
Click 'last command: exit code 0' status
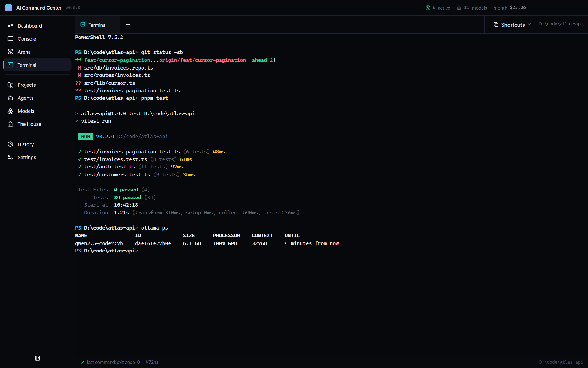(113, 362)
